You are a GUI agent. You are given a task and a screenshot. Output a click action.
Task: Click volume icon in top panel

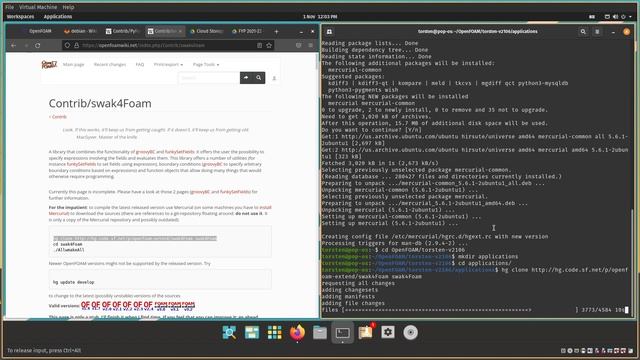[616, 17]
